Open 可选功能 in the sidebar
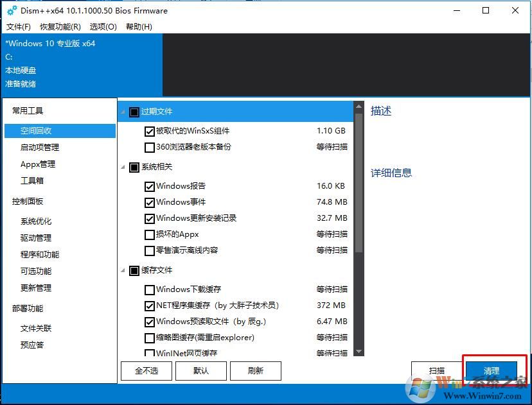 point(36,271)
